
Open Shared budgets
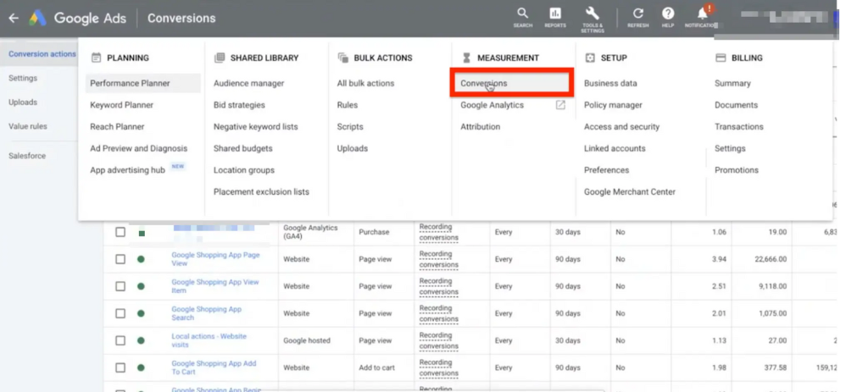coord(243,148)
